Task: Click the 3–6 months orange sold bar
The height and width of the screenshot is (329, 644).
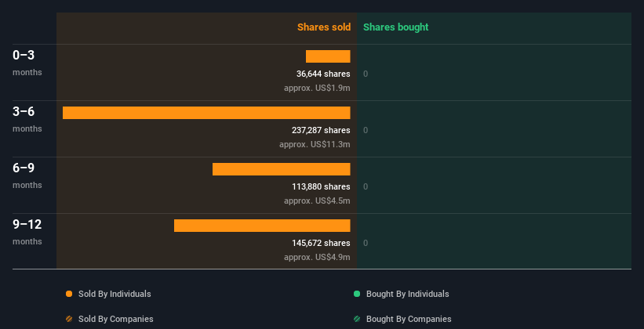Action: [x=206, y=113]
